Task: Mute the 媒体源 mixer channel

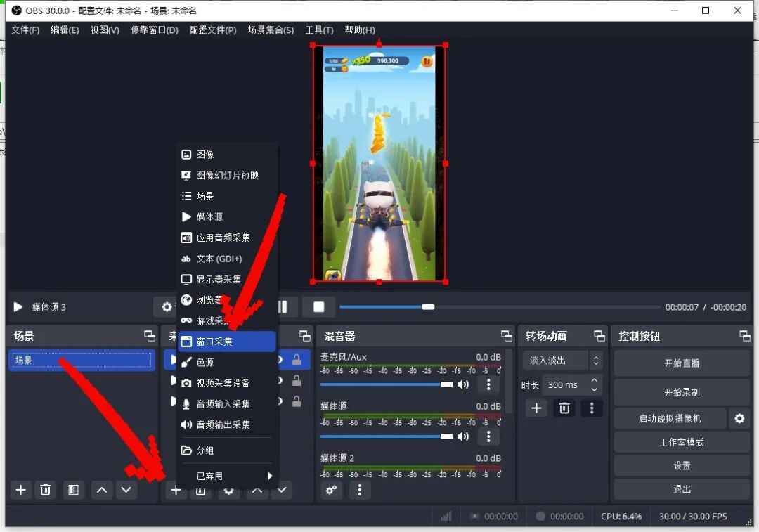Action: [463, 436]
